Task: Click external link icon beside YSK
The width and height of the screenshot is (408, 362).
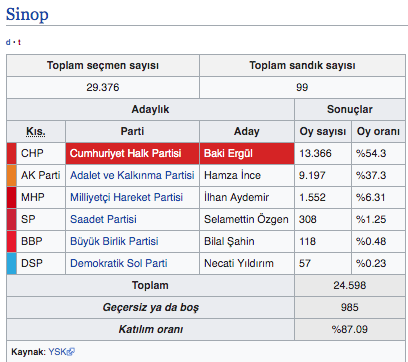Action: tap(71, 352)
